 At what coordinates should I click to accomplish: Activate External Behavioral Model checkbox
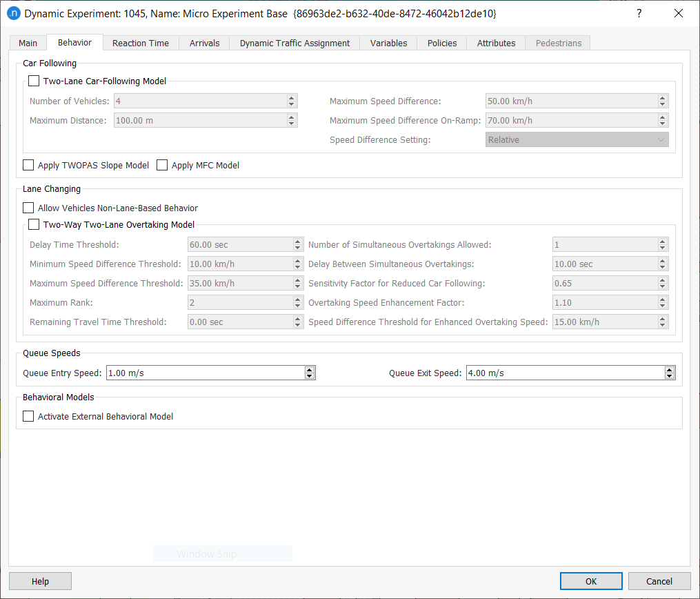click(x=28, y=416)
